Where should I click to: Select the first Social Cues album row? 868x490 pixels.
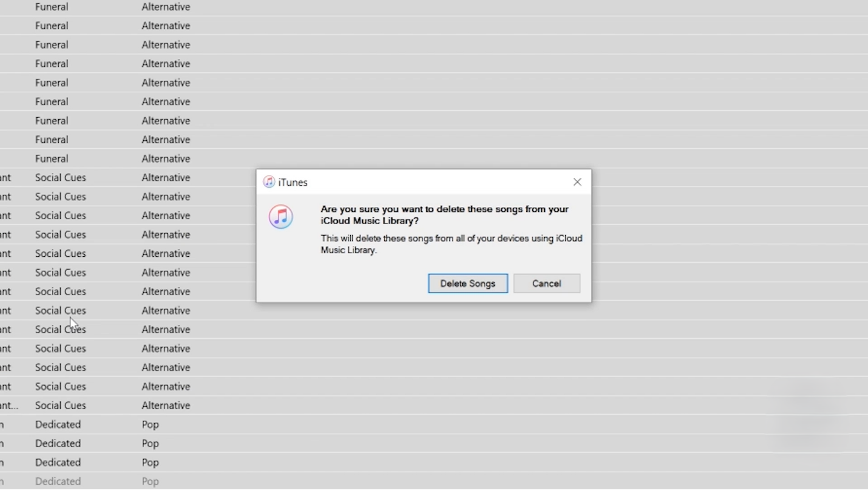click(x=434, y=177)
